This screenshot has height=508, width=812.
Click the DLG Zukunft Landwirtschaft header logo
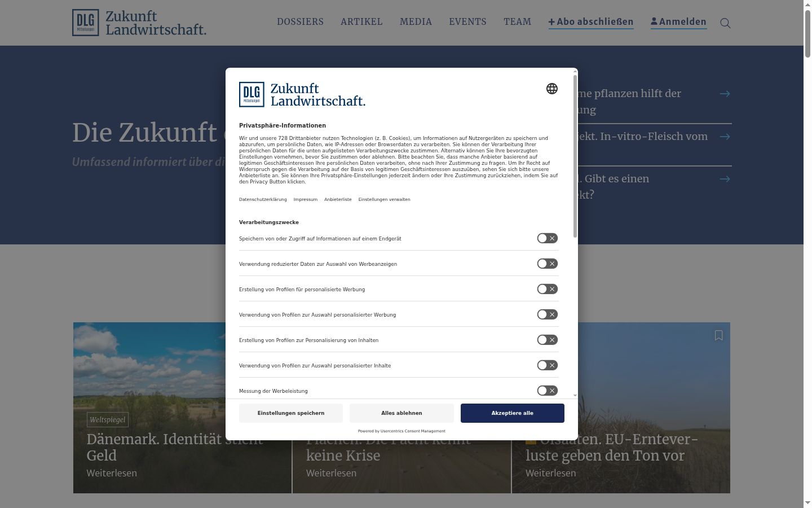[139, 23]
